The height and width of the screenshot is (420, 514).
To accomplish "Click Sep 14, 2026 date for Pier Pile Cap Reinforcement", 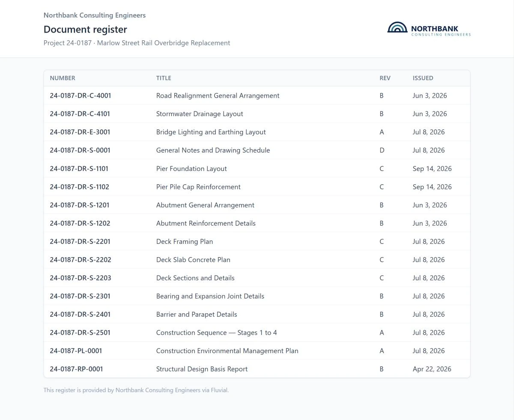I will [x=432, y=187].
